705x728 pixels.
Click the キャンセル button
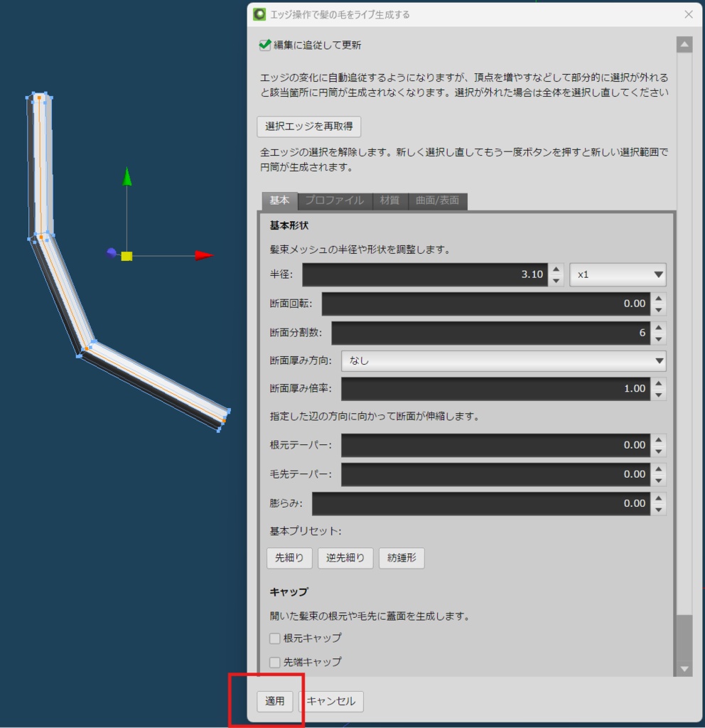(331, 701)
